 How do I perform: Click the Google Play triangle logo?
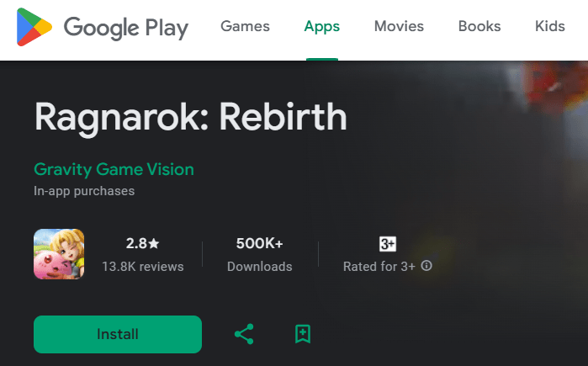(34, 27)
